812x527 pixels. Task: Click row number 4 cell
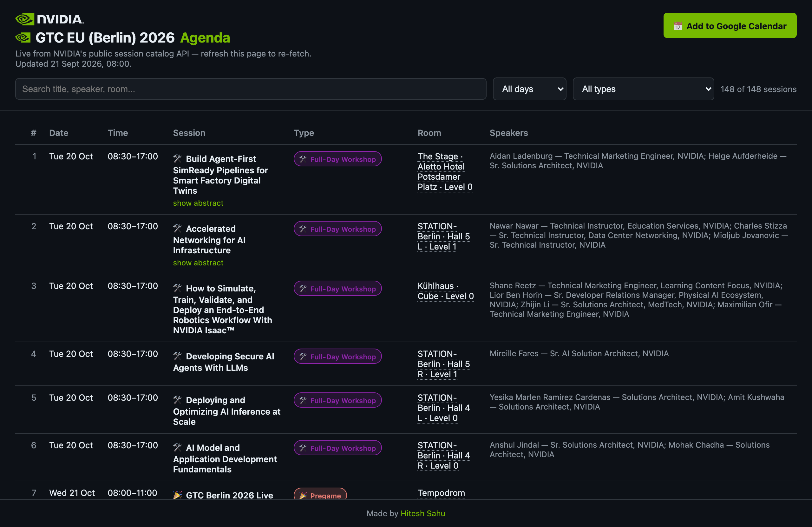[x=33, y=354]
